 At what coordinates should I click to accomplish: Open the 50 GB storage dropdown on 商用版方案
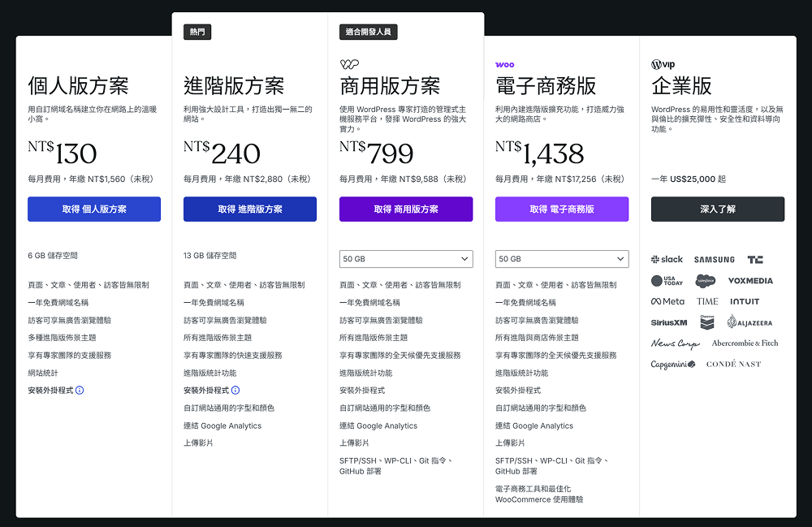[x=405, y=258]
